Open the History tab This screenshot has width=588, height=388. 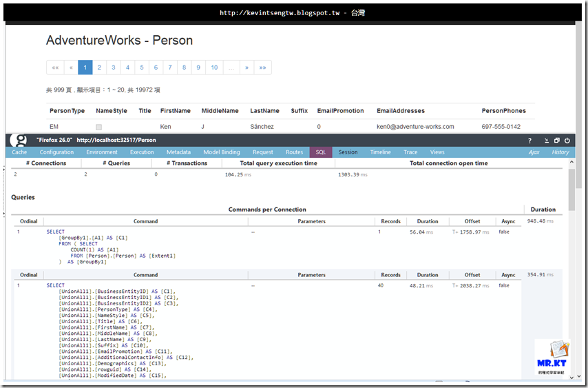560,152
